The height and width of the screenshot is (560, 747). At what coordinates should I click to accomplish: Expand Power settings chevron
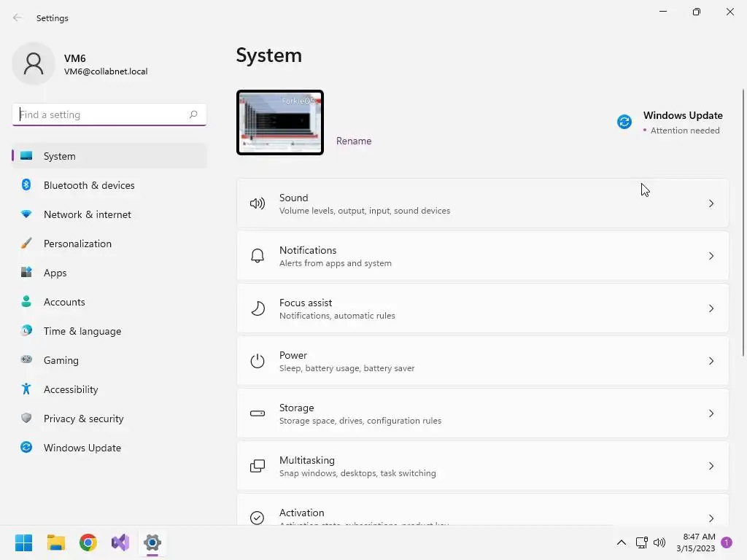point(711,361)
